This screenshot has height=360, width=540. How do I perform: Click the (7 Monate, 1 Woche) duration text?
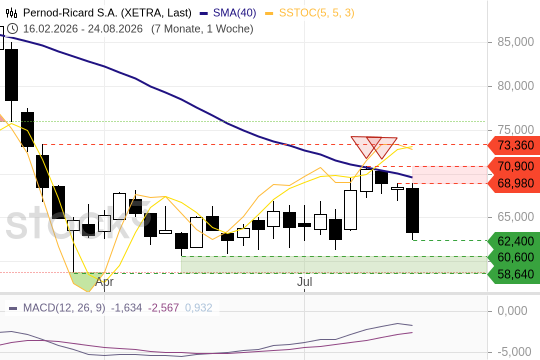[x=202, y=29]
